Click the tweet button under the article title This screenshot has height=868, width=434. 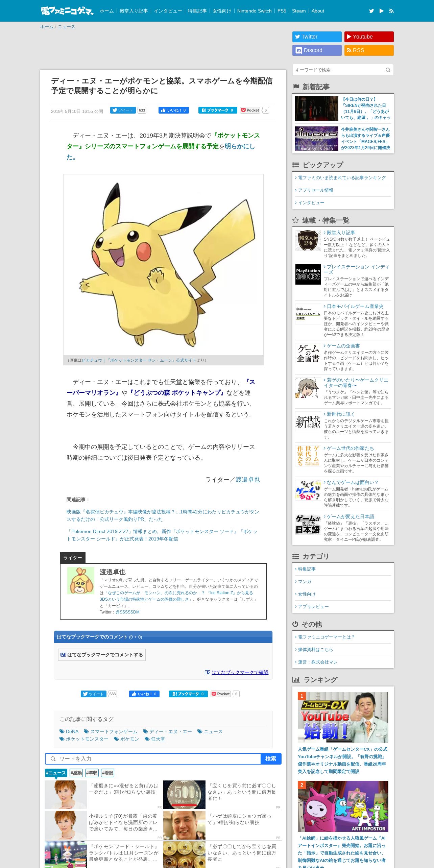[x=123, y=110]
